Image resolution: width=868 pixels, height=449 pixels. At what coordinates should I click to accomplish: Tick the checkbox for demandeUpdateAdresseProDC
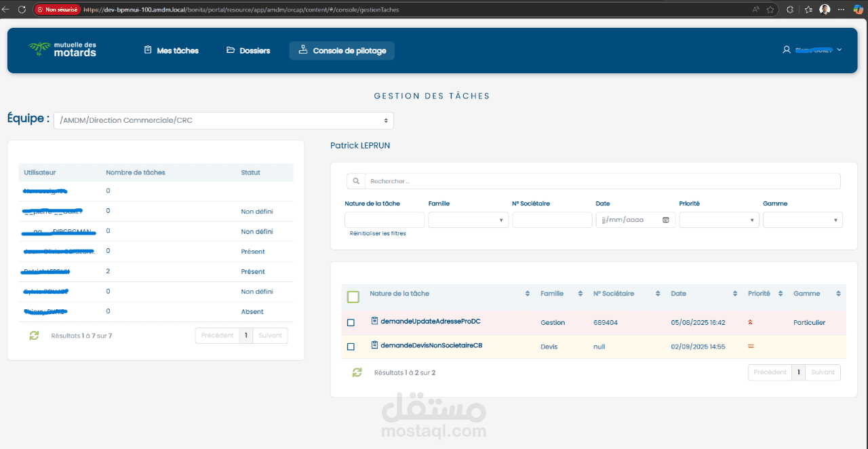(x=351, y=323)
